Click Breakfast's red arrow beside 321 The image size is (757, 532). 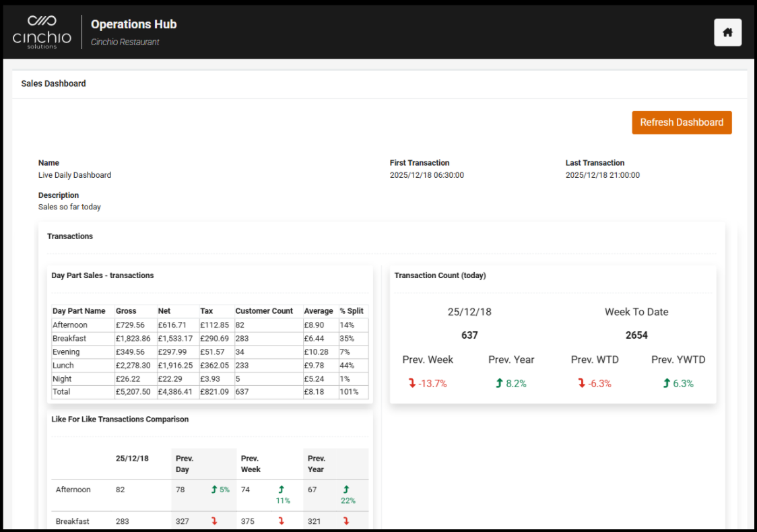pos(346,521)
